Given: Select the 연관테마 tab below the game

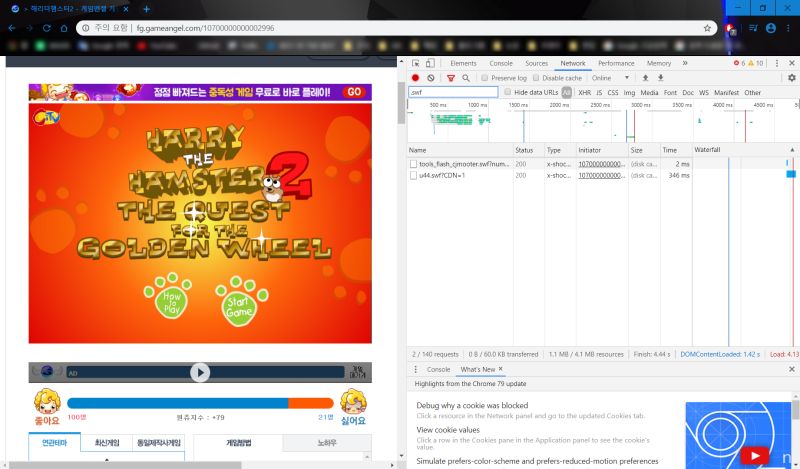Looking at the screenshot, I should [x=55, y=442].
